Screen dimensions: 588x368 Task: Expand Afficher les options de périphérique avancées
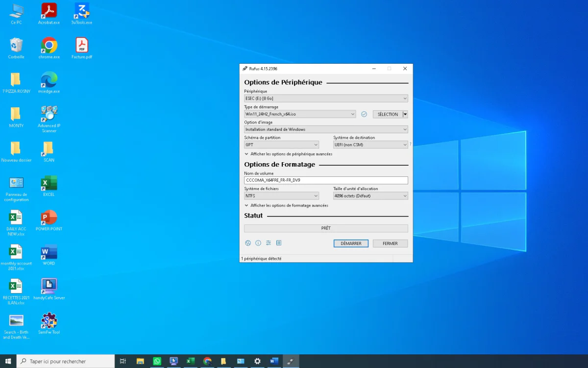[x=288, y=154]
